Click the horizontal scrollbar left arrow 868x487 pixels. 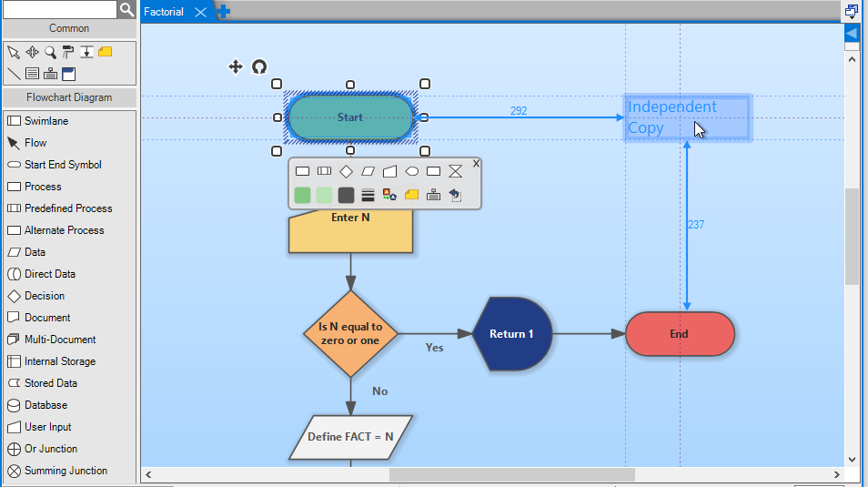click(148, 475)
